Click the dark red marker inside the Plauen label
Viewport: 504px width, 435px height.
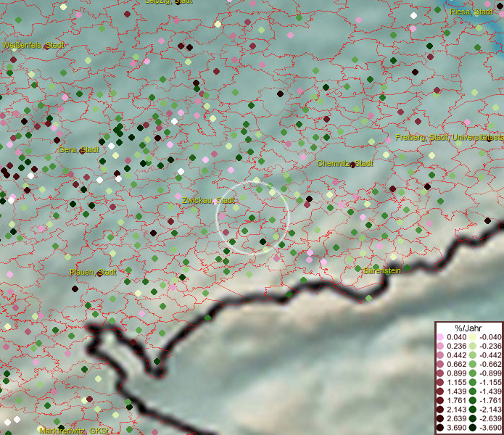coord(99,273)
